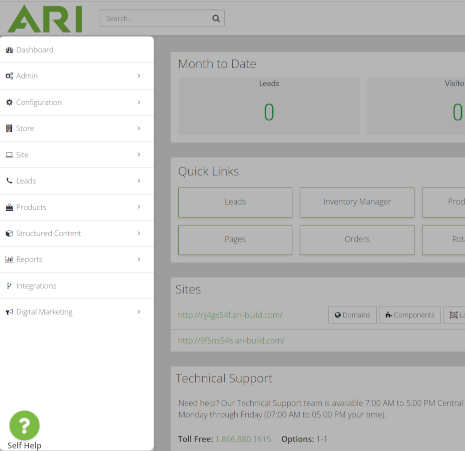This screenshot has height=451, width=465.
Task: Click the Reports chart icon
Action: click(x=9, y=259)
